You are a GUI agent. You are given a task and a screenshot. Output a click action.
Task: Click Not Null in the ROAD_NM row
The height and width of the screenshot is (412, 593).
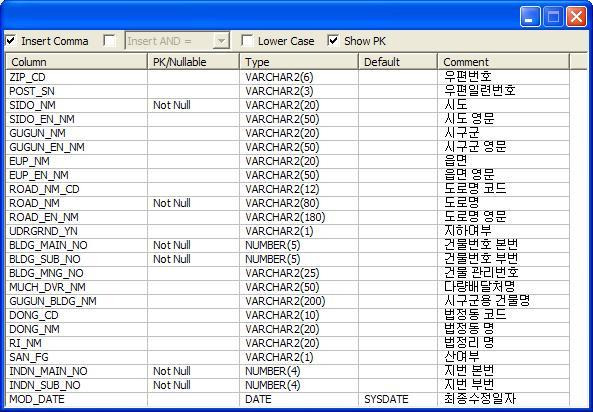172,203
